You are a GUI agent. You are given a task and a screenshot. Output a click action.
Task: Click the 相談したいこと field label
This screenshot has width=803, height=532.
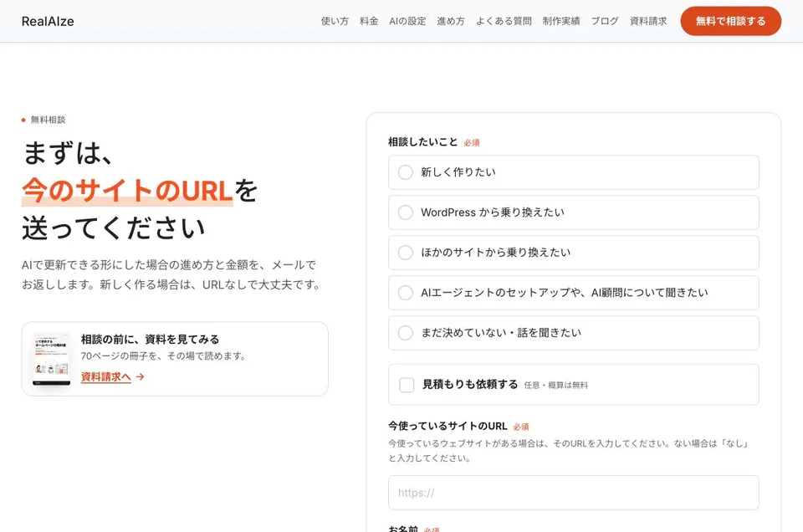(x=422, y=142)
